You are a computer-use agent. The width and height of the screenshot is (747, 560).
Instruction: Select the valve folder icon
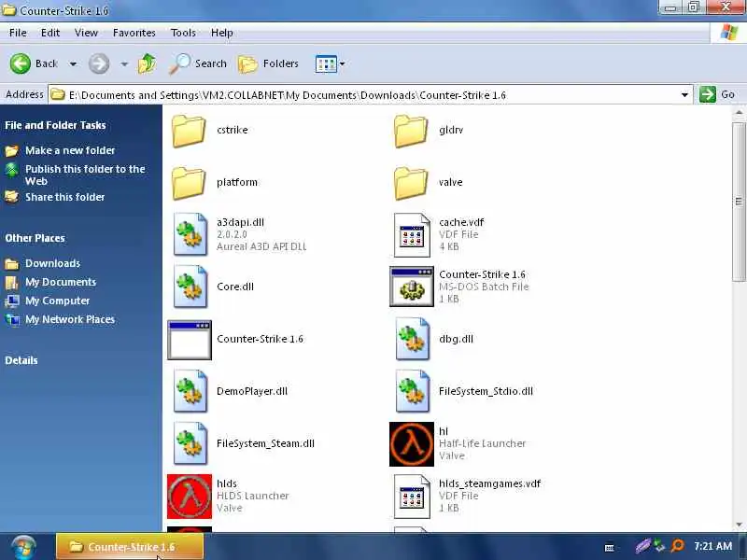click(x=411, y=182)
